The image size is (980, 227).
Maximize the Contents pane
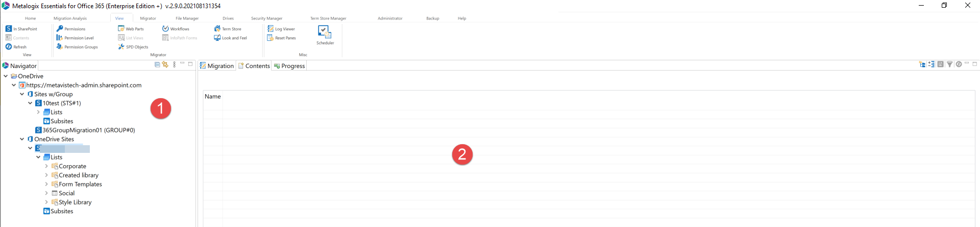(x=975, y=64)
